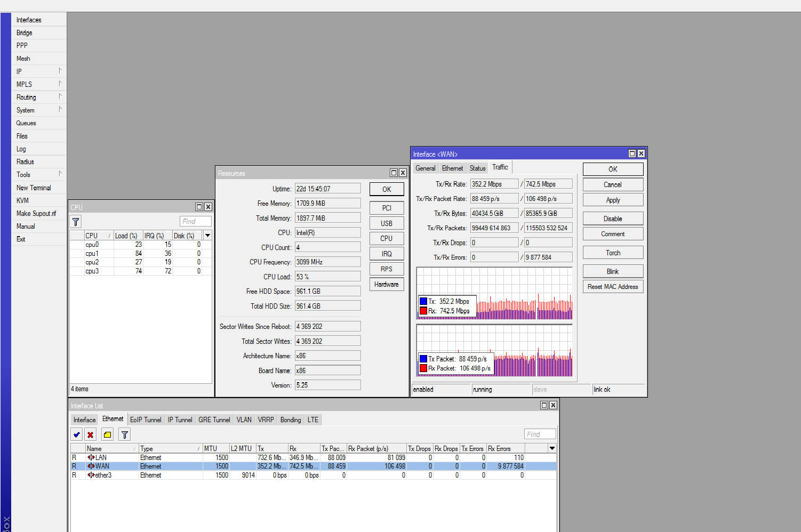Click USB button in Resources
Viewport: 801px width, 532px height.
pos(387,223)
